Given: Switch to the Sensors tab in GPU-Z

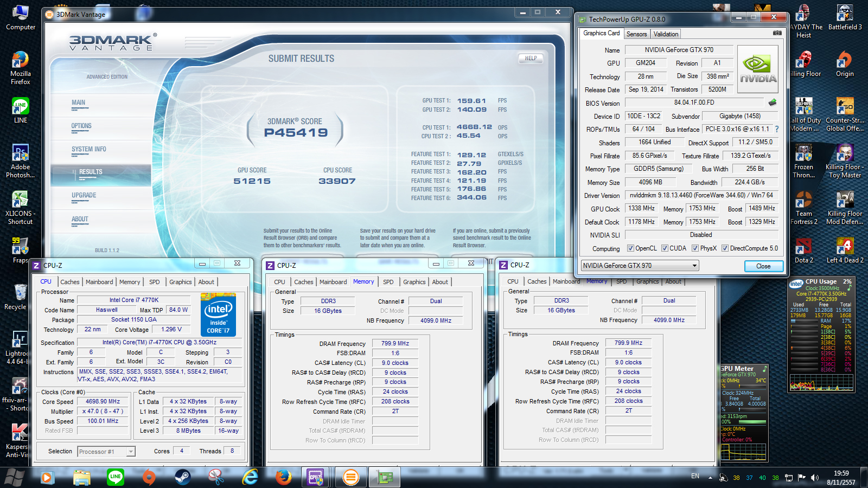Looking at the screenshot, I should pyautogui.click(x=636, y=34).
